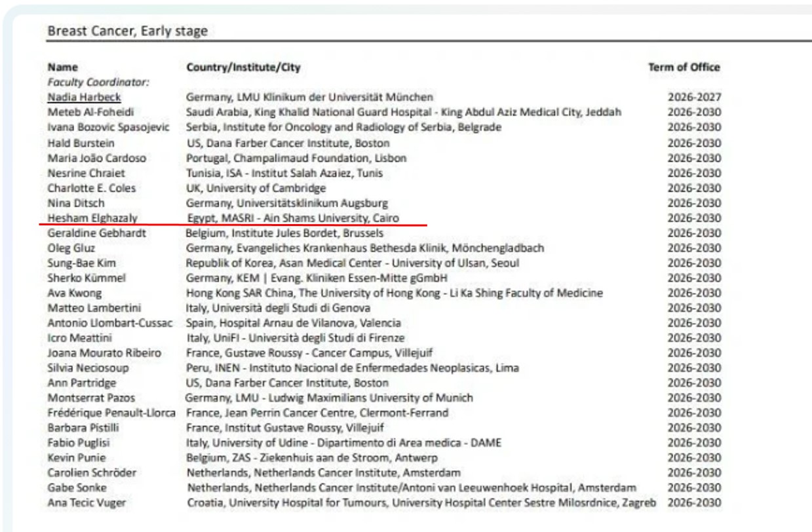Select the Country/Institute/City column header
This screenshot has height=532, width=812.
(243, 67)
